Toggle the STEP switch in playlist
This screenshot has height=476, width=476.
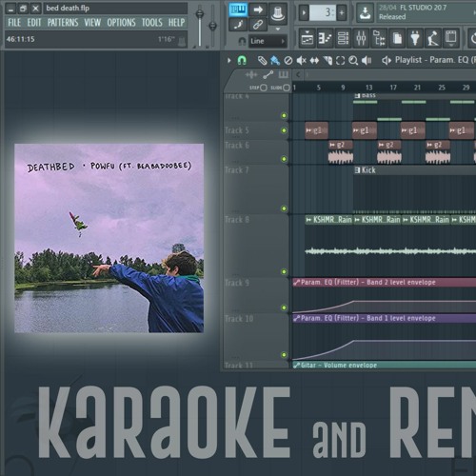pyautogui.click(x=264, y=88)
